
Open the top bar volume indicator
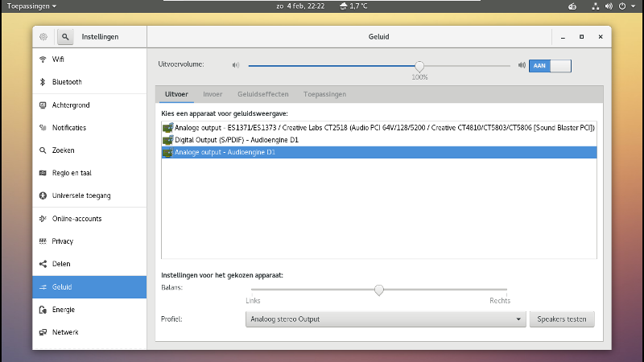[x=609, y=6]
